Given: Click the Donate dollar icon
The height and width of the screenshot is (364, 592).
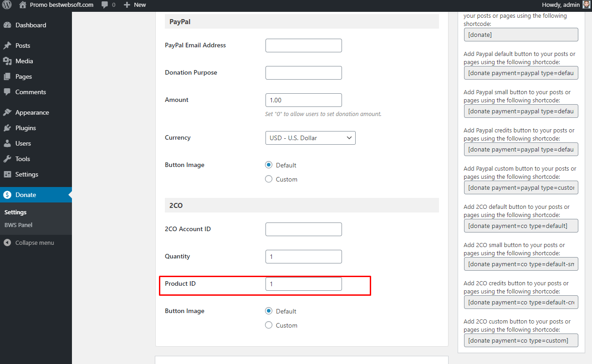Looking at the screenshot, I should [x=7, y=195].
